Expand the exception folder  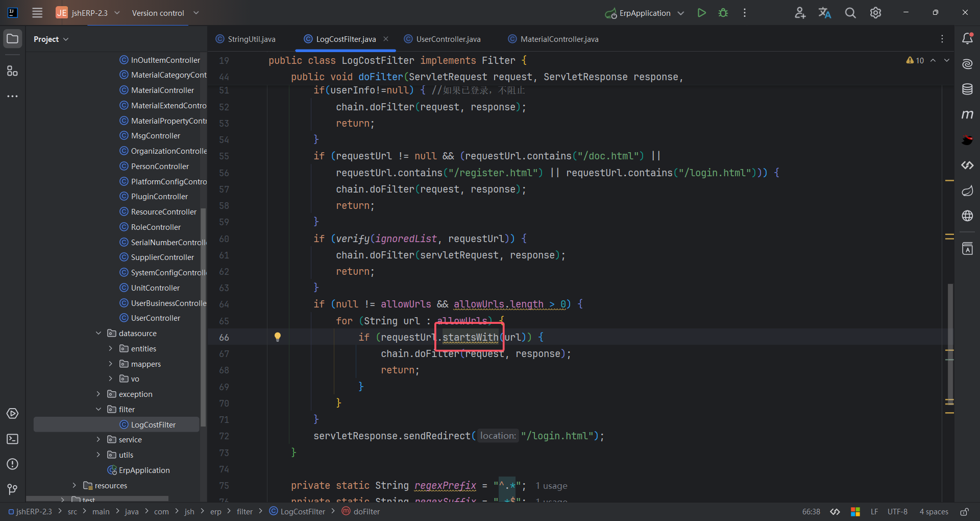click(x=99, y=394)
